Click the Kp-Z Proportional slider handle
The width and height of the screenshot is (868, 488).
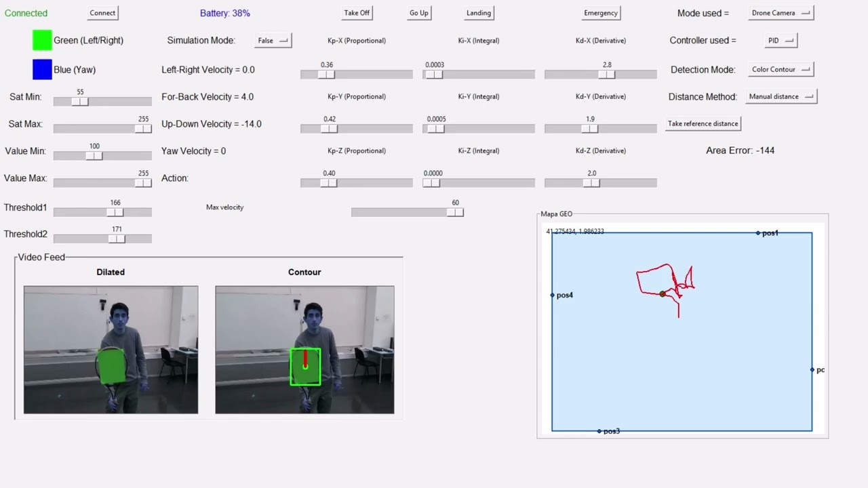tap(328, 183)
